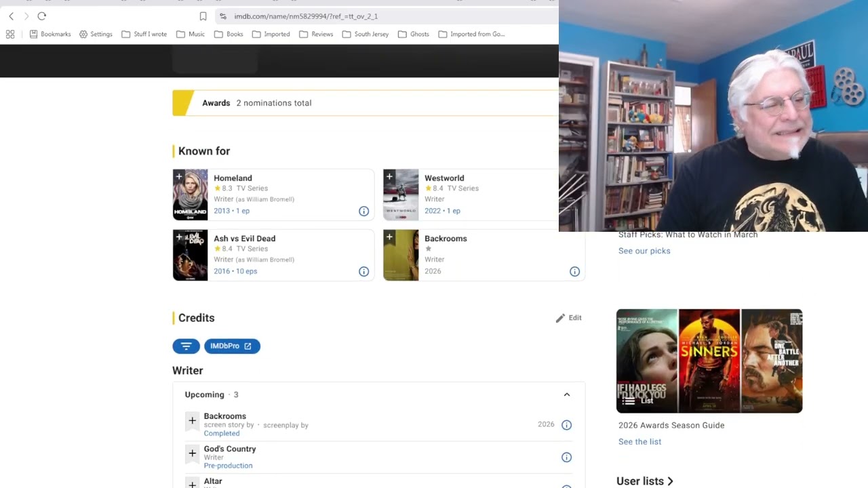Reload the IMDb page

coord(42,16)
